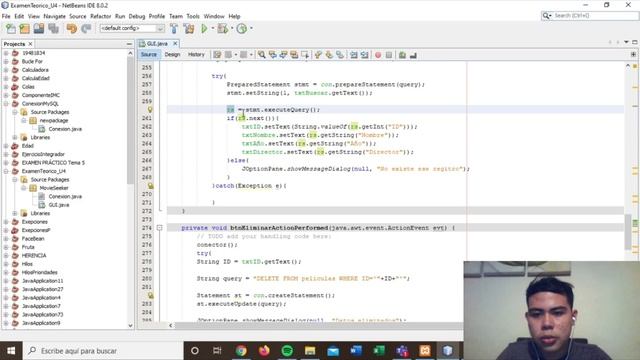
Task: Click the Open Project toolbar icon
Action: [39, 29]
